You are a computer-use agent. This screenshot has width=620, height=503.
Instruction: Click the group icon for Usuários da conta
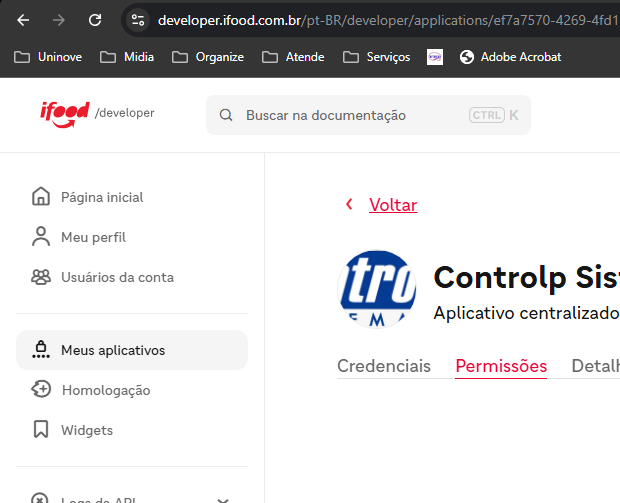(41, 277)
